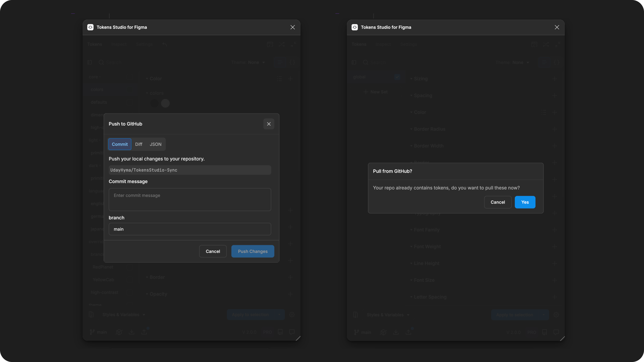This screenshot has width=644, height=362.
Task: Click New Set button, right window
Action: (375, 92)
